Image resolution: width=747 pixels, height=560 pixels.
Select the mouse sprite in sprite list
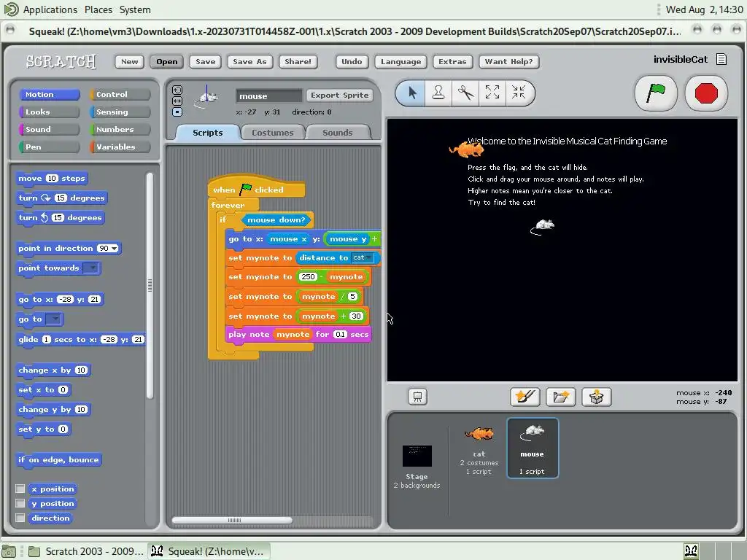(532, 448)
